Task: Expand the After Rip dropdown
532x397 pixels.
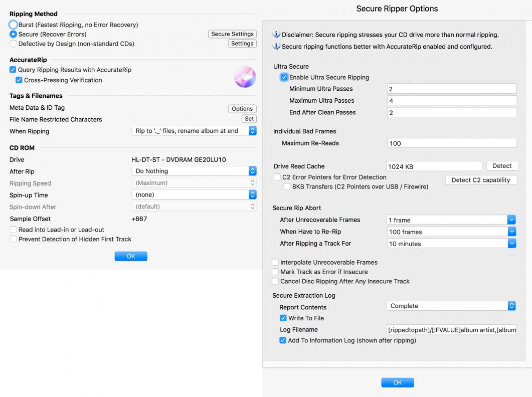Action: click(x=193, y=171)
